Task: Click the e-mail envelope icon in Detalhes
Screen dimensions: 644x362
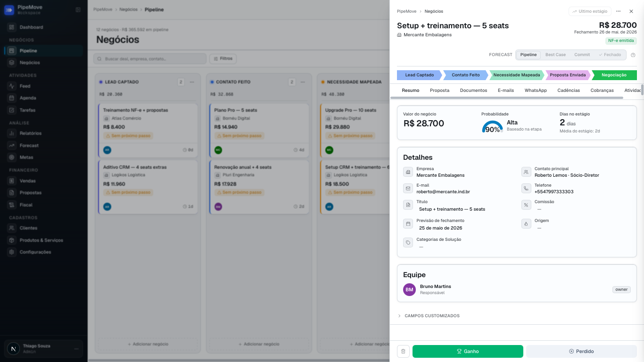Action: pos(408,189)
